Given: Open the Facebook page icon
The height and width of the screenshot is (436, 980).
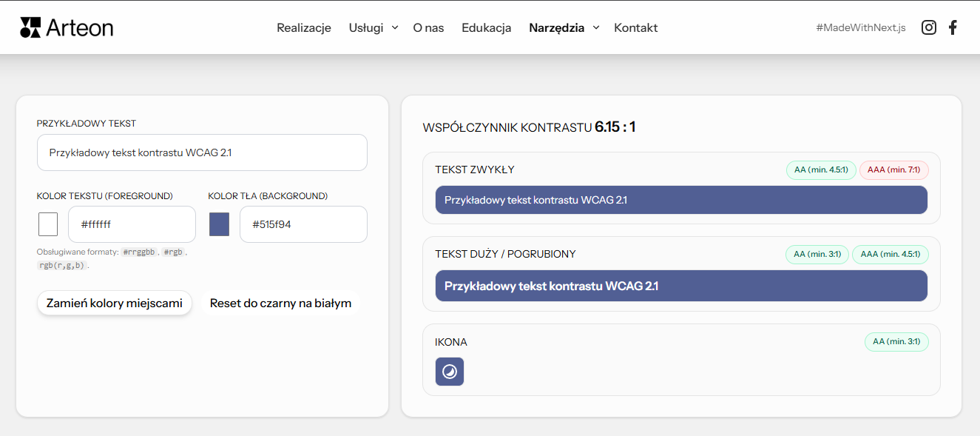Looking at the screenshot, I should tap(953, 27).
